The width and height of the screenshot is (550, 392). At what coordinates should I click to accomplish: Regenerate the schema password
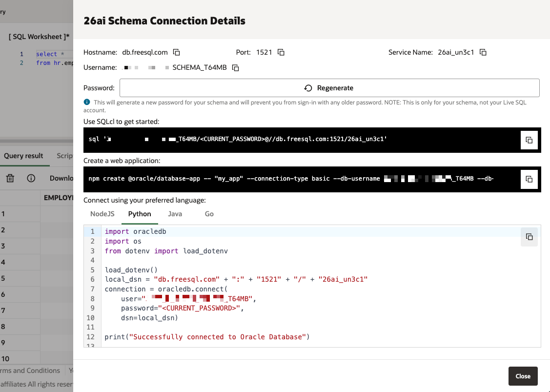click(x=329, y=88)
